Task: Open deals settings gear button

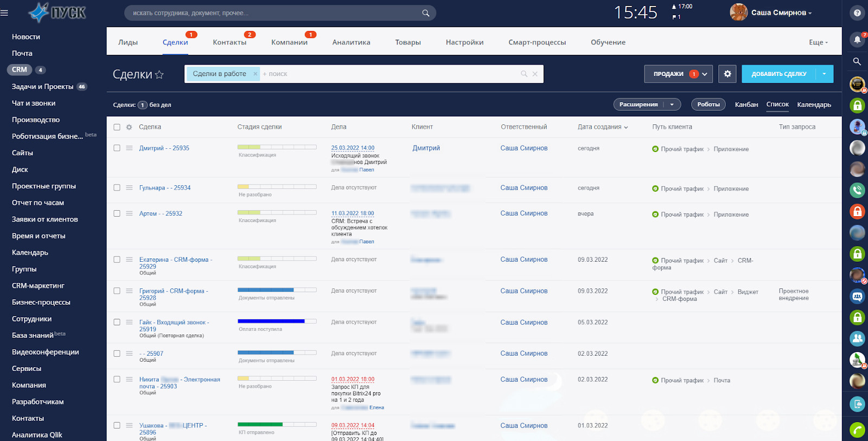Action: 727,74
